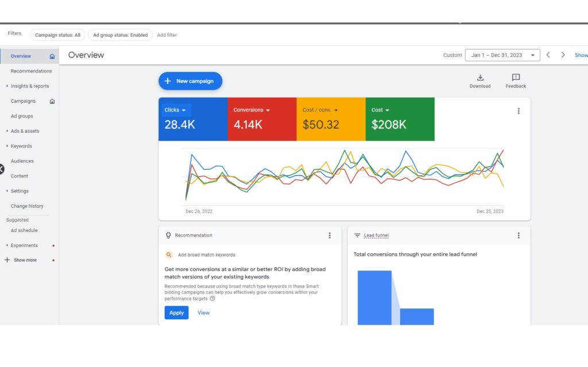Open scorecard three-dot options menu
This screenshot has height=367, width=588.
pyautogui.click(x=519, y=111)
